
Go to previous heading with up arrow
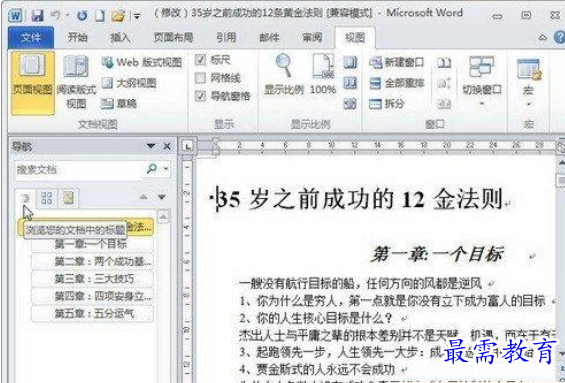(x=143, y=197)
